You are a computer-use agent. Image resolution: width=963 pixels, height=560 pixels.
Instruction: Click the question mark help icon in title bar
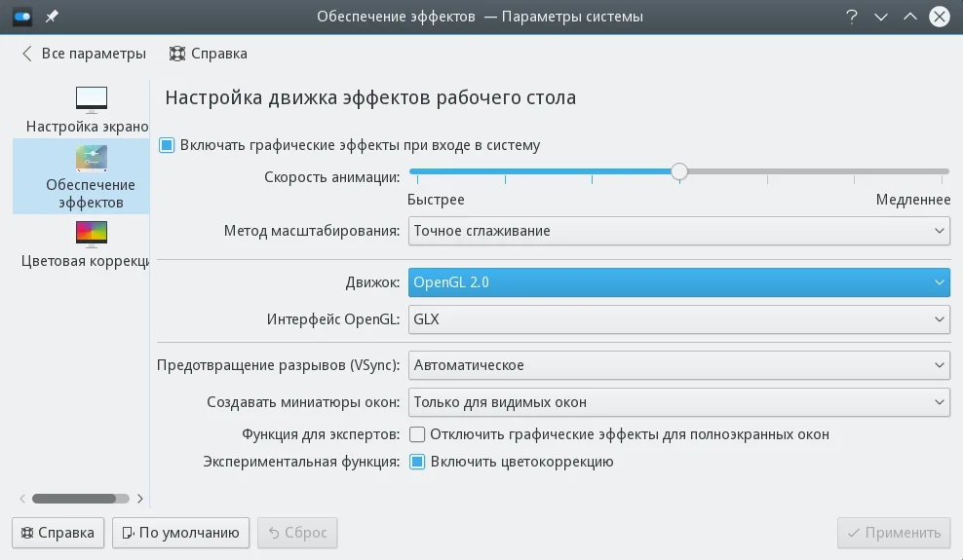tap(851, 17)
